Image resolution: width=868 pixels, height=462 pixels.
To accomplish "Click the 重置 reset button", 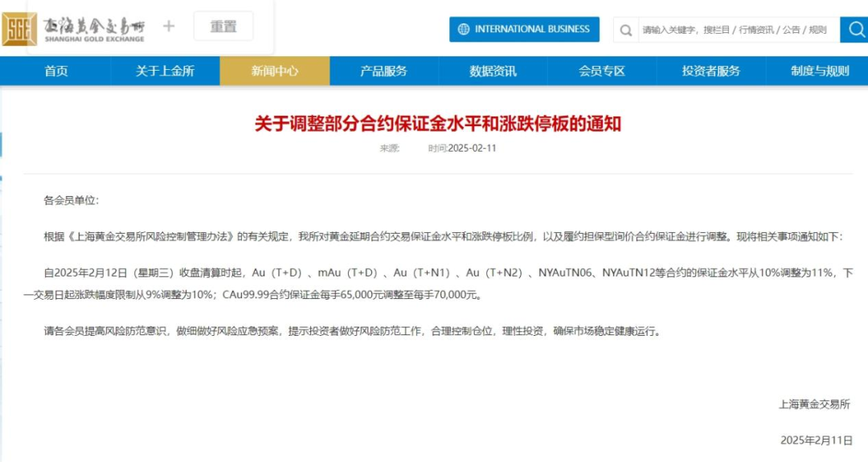I will point(223,26).
